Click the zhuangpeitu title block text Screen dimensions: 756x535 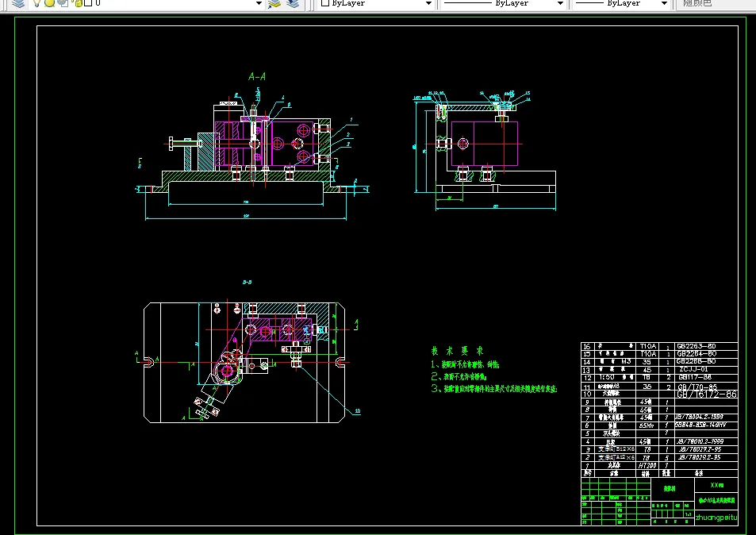[716, 518]
